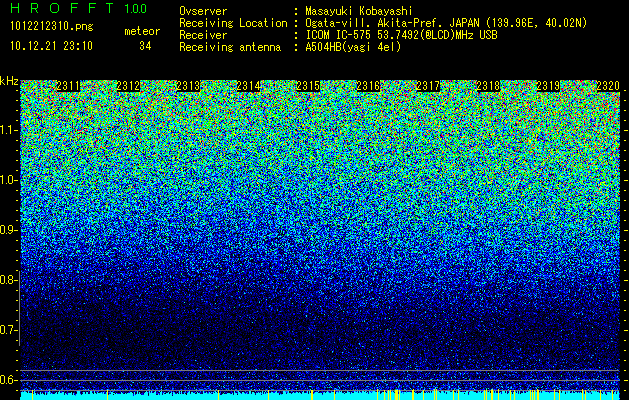629x400 pixels.
Task: Click the HROFFT 1.0.0 title text
Action: (79, 8)
